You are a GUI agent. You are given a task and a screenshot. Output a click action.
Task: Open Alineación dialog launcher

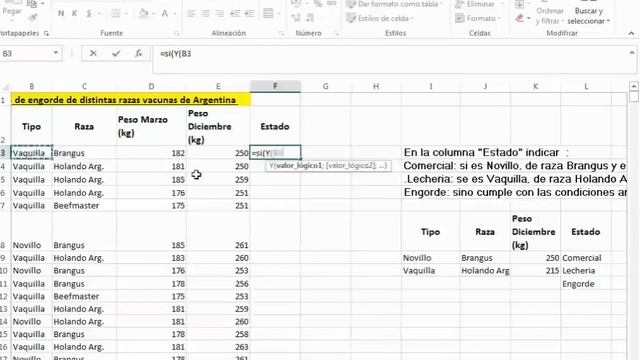pos(282,33)
